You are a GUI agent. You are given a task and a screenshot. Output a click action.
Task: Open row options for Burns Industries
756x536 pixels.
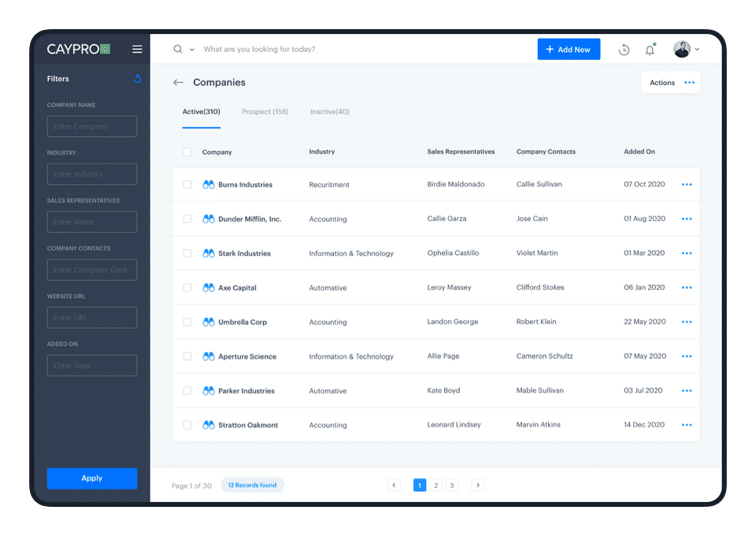[687, 185]
